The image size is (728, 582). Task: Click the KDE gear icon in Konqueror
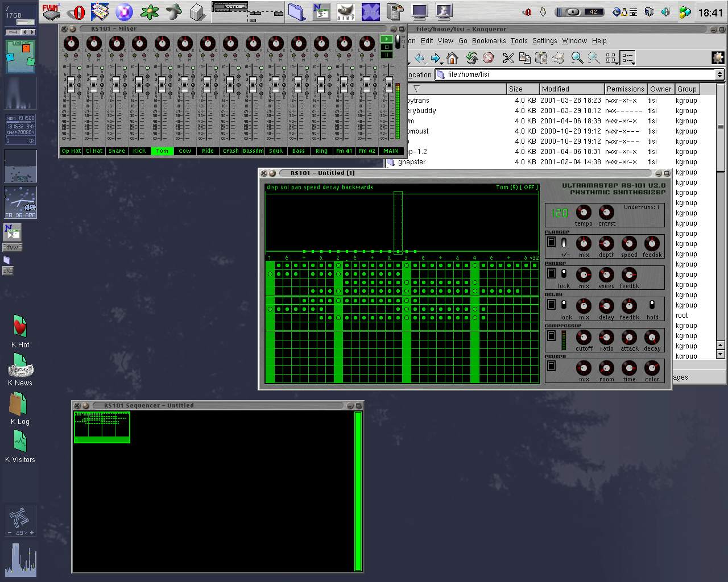point(718,57)
